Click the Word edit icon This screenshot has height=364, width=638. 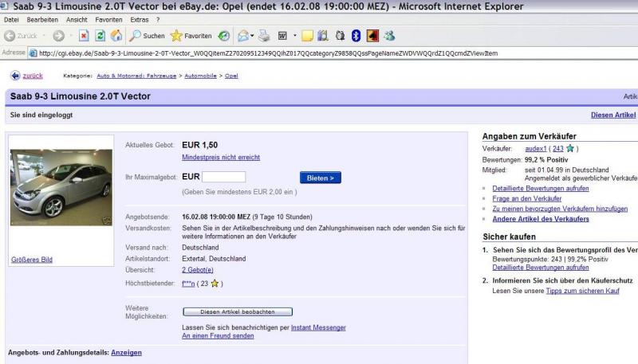click(x=282, y=36)
